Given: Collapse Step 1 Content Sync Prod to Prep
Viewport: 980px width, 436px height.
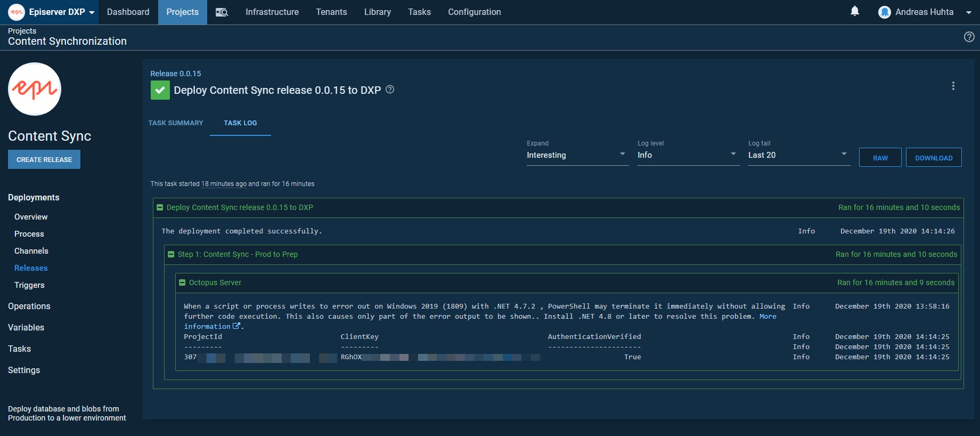Looking at the screenshot, I should [x=171, y=254].
